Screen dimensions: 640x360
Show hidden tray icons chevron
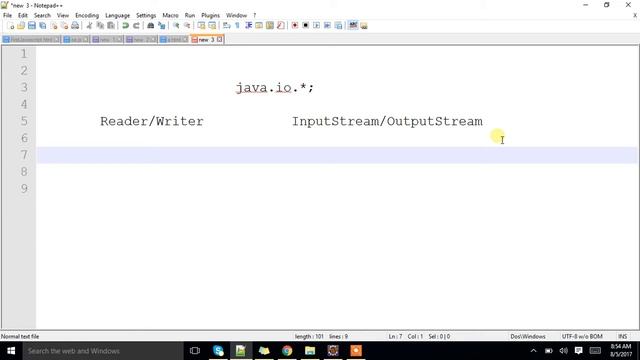533,351
